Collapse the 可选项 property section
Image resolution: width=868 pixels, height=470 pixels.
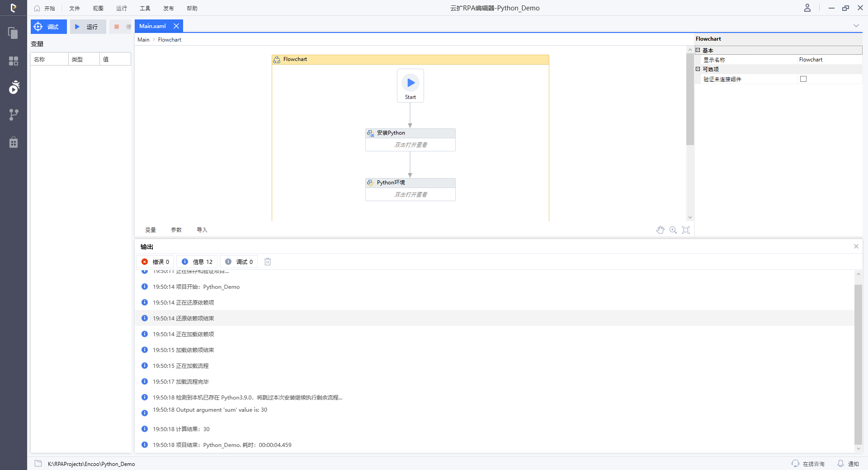coord(698,69)
